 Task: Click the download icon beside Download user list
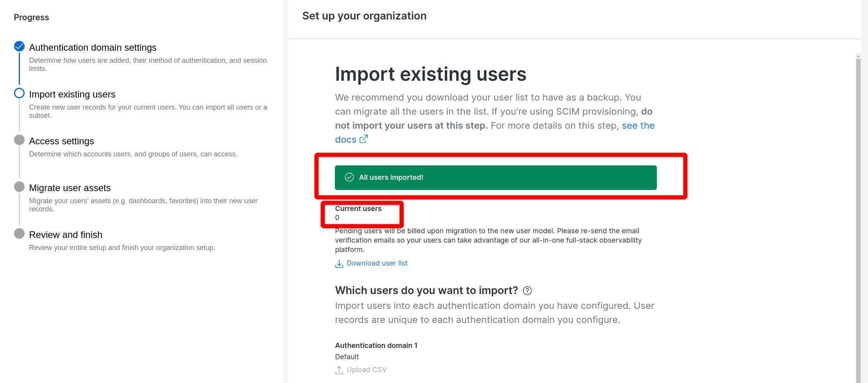point(339,264)
